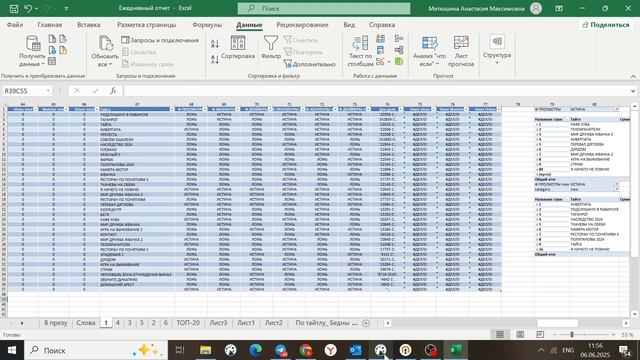Screen dimensions: 640x360
Task: Open Разметка страницы tab
Action: coord(147,24)
